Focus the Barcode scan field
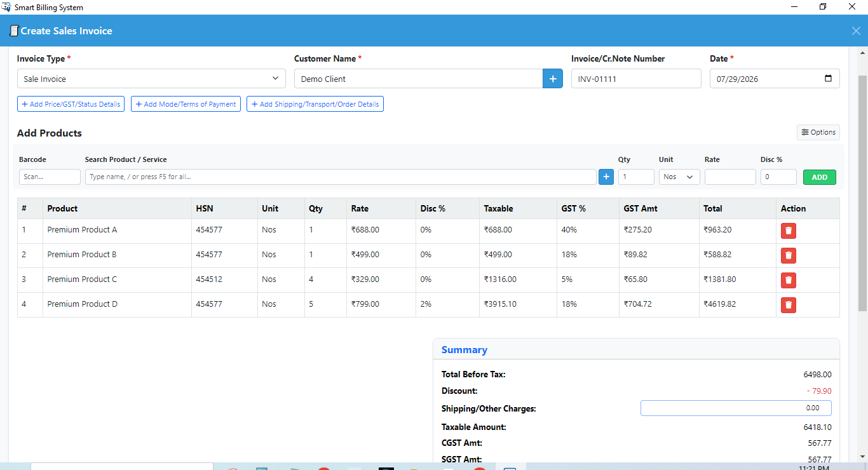The image size is (868, 470). [x=50, y=177]
